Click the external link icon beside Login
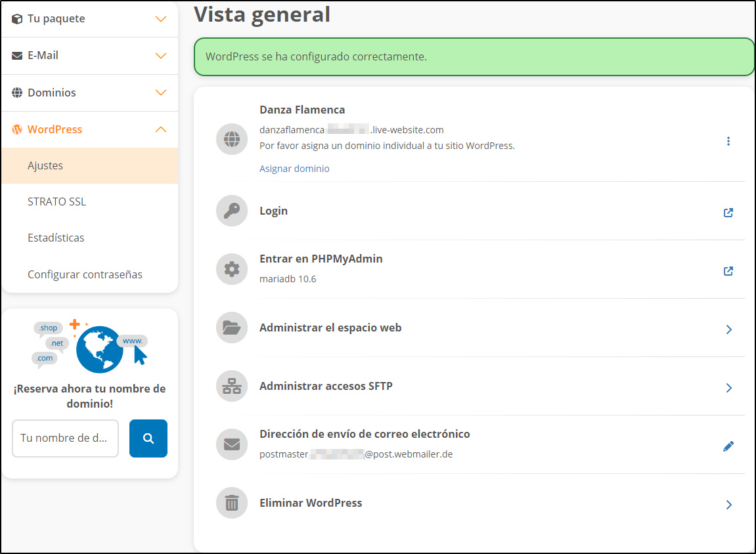756x554 pixels. click(x=728, y=213)
